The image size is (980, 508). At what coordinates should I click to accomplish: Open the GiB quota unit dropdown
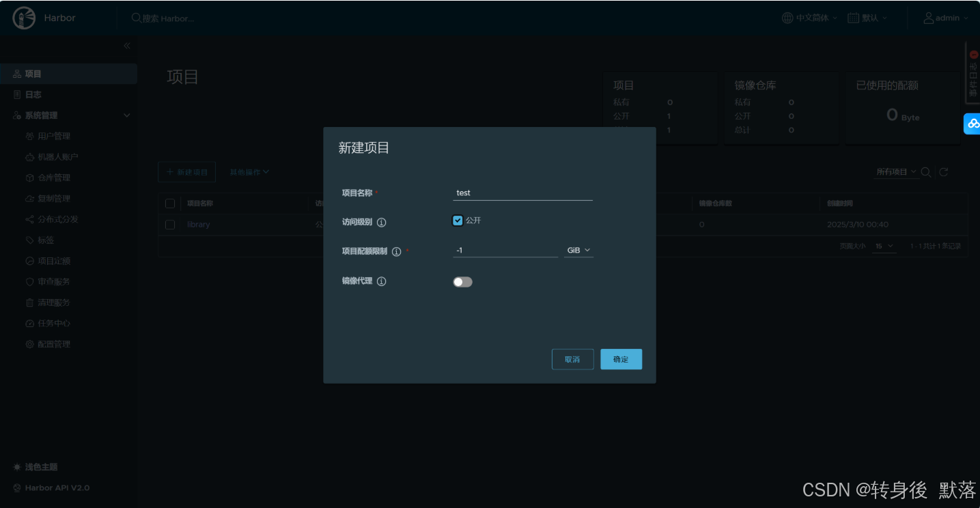click(578, 251)
